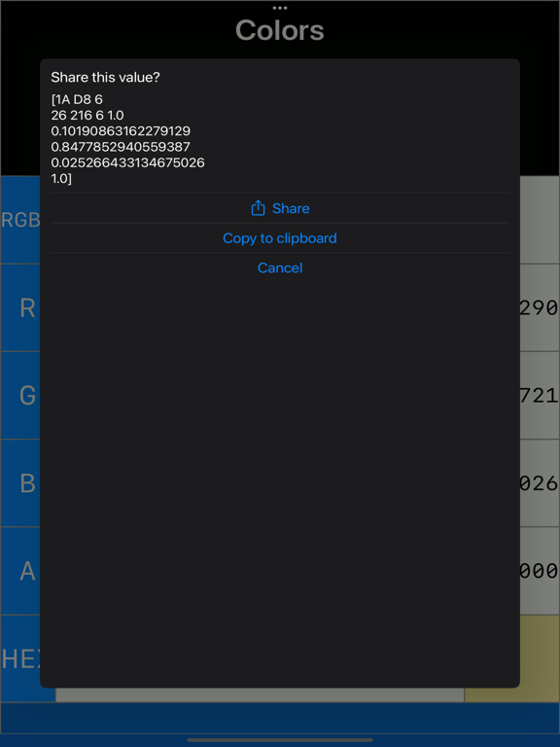Viewport: 560px width, 747px height.
Task: Dismiss the dialog with Cancel
Action: point(280,267)
